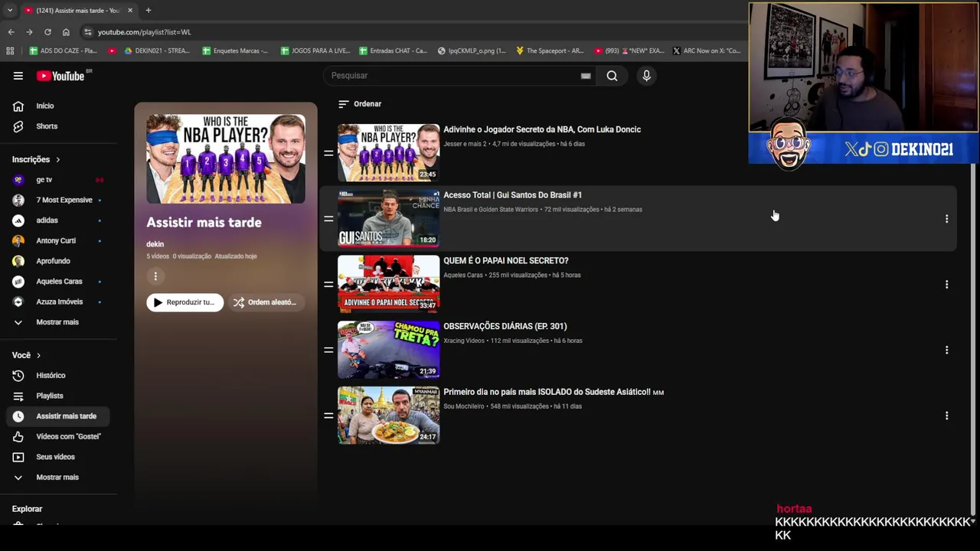
Task: Click the playlist owner name dekin
Action: [x=155, y=244]
